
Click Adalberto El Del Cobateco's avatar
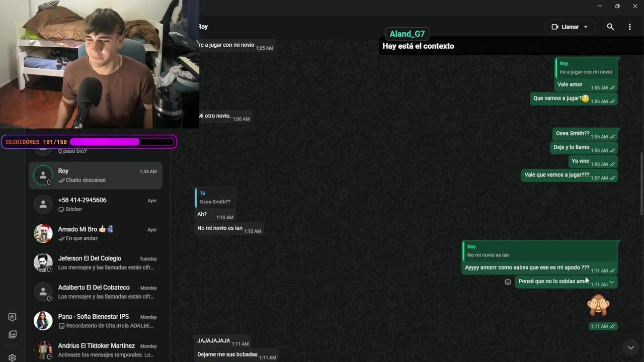tap(43, 292)
